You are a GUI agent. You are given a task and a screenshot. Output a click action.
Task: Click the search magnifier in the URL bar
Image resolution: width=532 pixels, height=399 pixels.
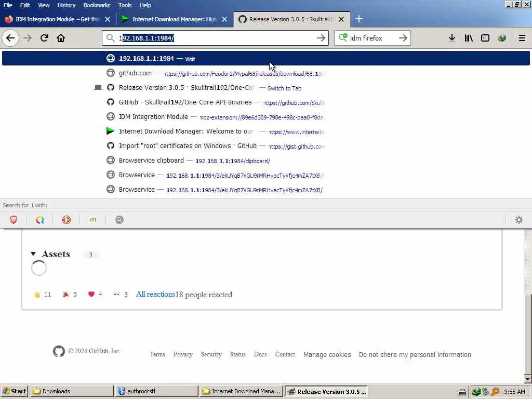tap(110, 38)
